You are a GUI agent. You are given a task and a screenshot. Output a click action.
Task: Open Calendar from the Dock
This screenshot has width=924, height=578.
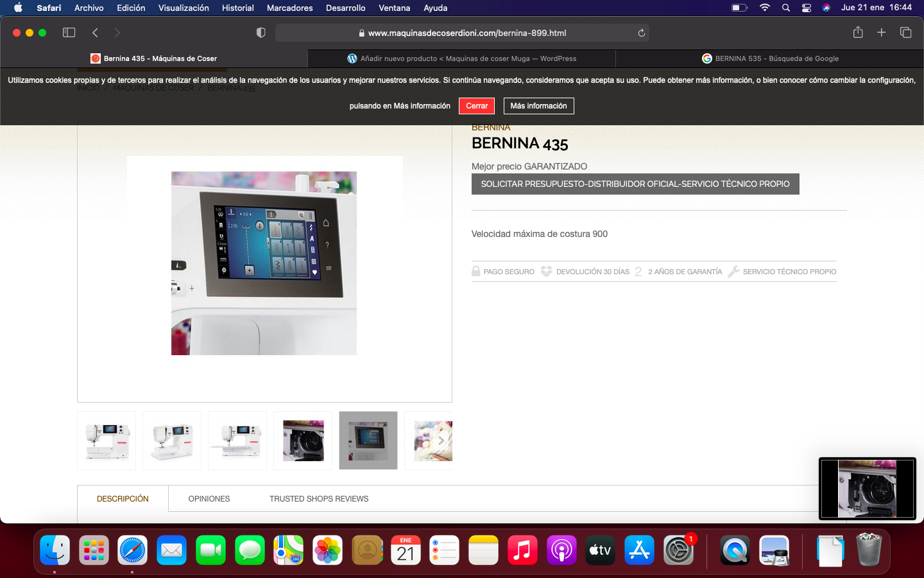pos(406,550)
